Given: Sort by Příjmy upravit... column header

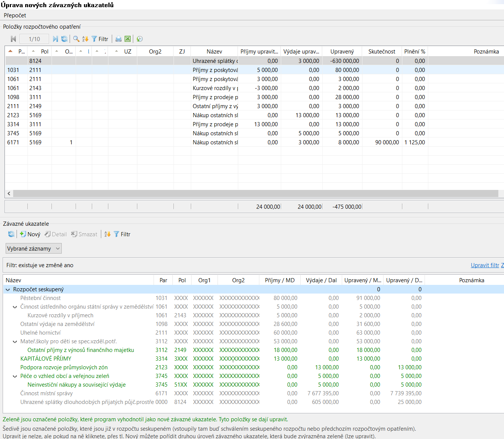Looking at the screenshot, I should 259,51.
